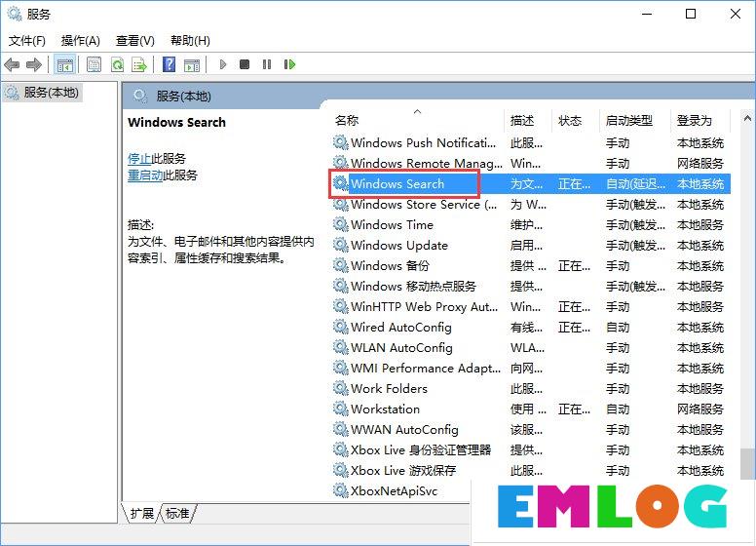This screenshot has width=756, height=546.
Task: Select the Windows Push Notifications service row
Action: 531,142
